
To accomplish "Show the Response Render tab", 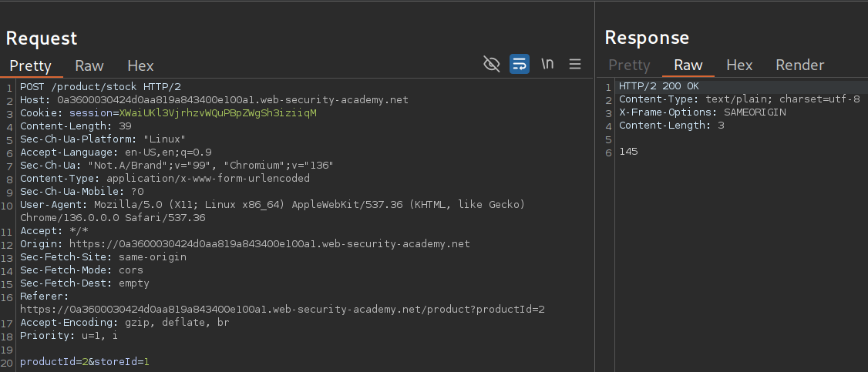I will tap(799, 65).
